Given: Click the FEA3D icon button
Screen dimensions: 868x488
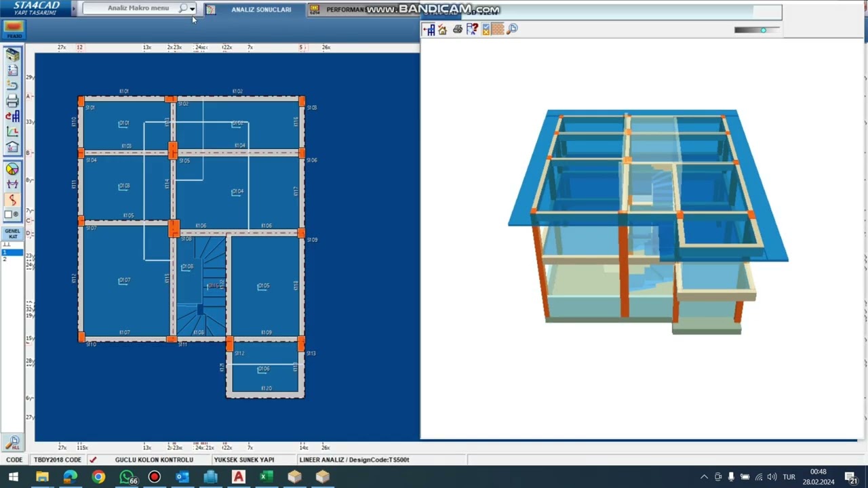Looking at the screenshot, I should click(14, 29).
